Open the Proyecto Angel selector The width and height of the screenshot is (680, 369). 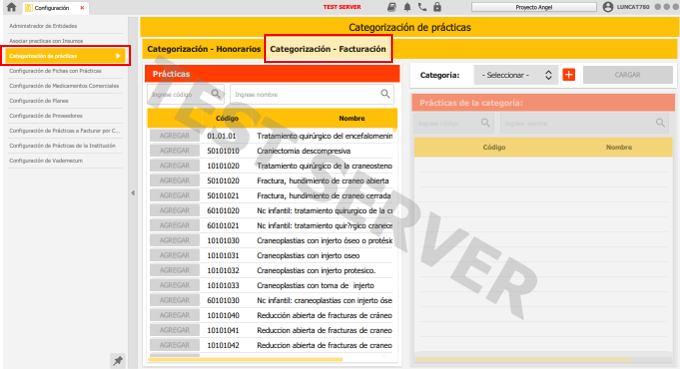[534, 7]
